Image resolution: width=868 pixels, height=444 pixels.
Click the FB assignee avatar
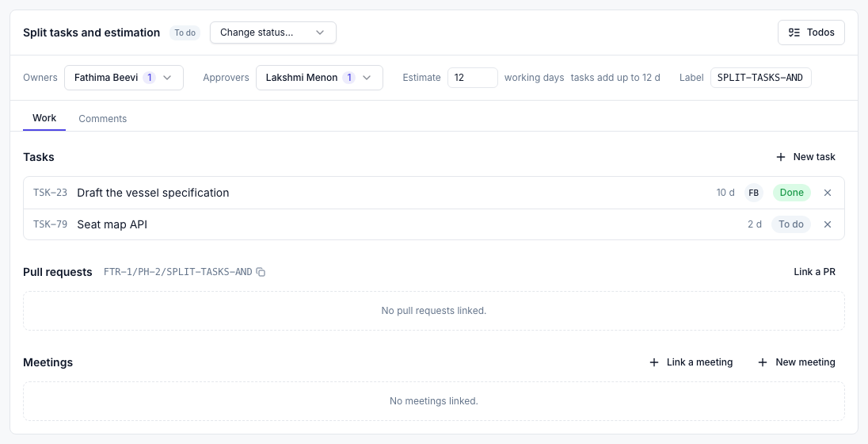[753, 193]
